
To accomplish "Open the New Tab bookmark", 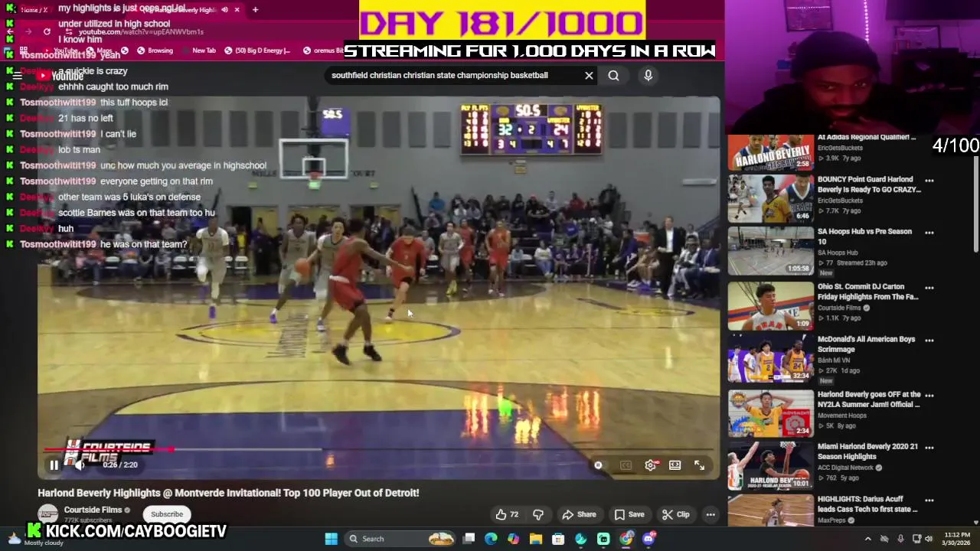I will click(198, 51).
